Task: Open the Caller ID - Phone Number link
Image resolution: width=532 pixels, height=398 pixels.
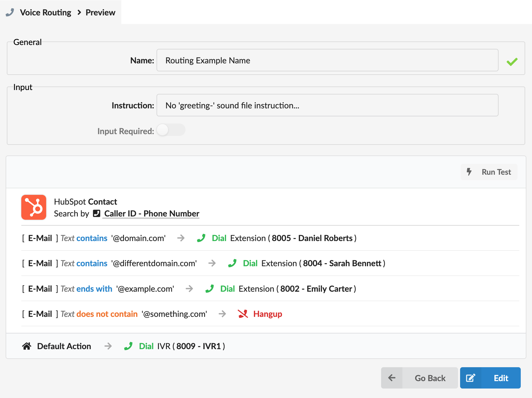Action: pyautogui.click(x=152, y=214)
